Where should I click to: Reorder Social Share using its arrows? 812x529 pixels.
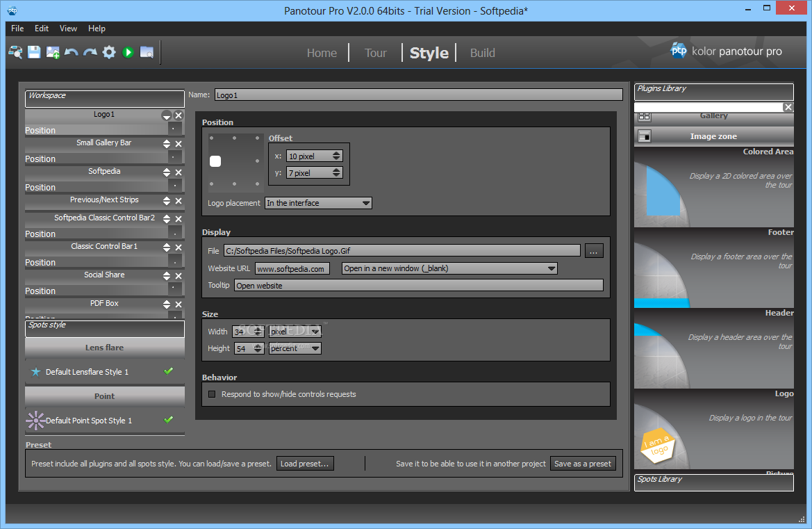(166, 276)
